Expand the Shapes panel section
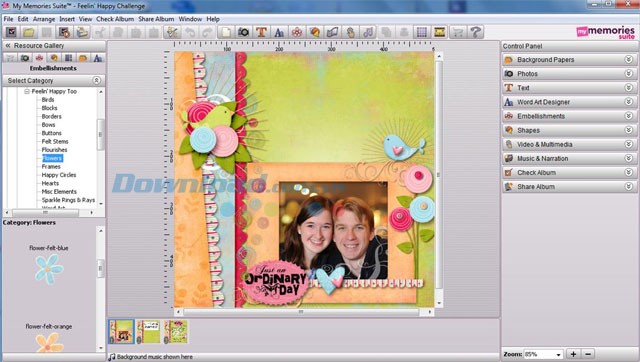Image resolution: width=640 pixels, height=362 pixels. [629, 130]
